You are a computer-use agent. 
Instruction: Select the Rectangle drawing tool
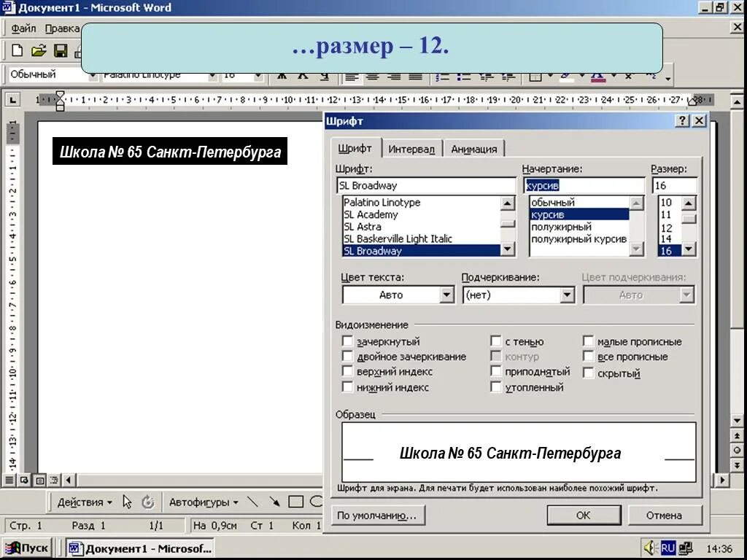[296, 502]
